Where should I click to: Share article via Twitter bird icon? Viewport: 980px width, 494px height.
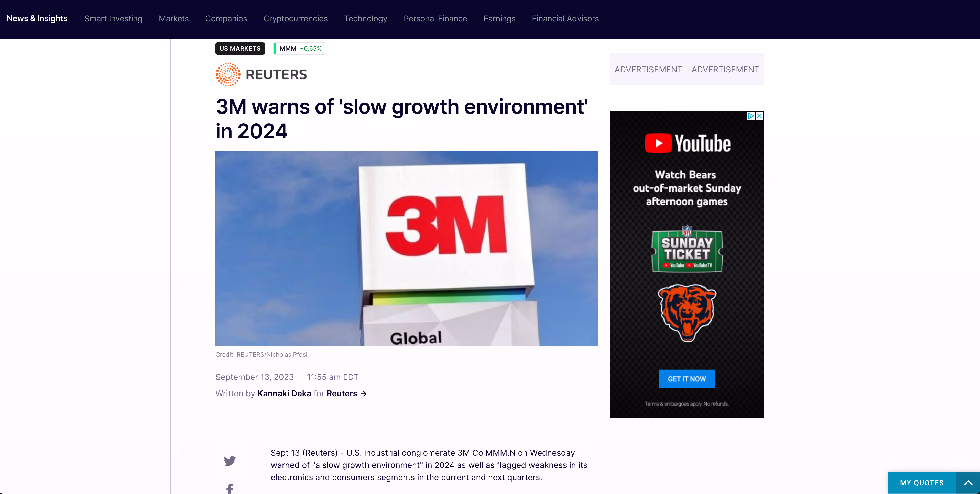pos(230,461)
